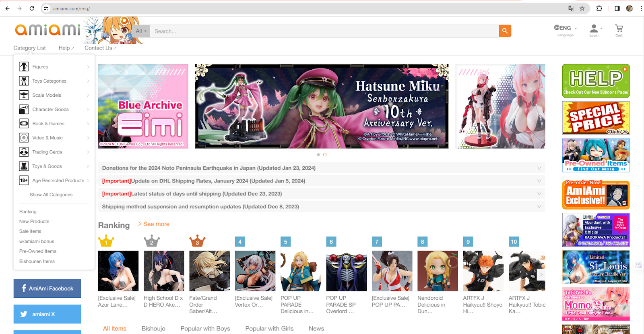This screenshot has height=334, width=644.
Task: Click the Pre-Owned Items Find Out More banner
Action: point(596,156)
